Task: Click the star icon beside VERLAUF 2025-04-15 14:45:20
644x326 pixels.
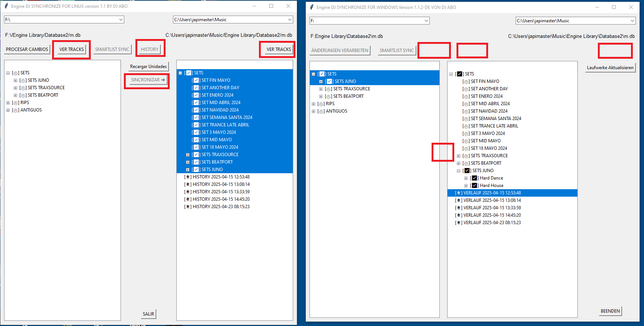Action: 459,215
